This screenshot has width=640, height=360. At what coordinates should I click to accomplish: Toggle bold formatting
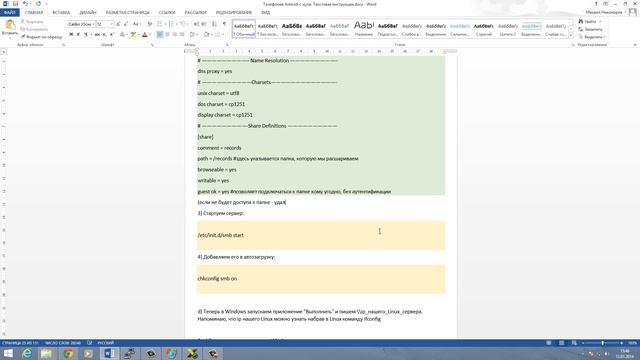click(x=71, y=35)
